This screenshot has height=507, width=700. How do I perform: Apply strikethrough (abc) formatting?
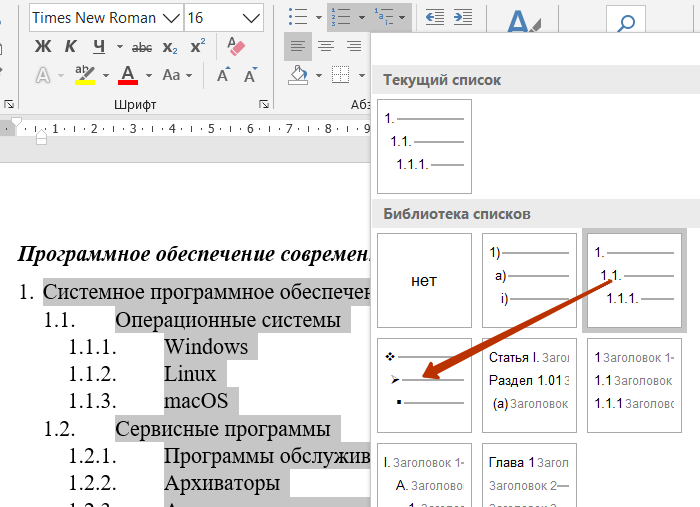coord(142,47)
